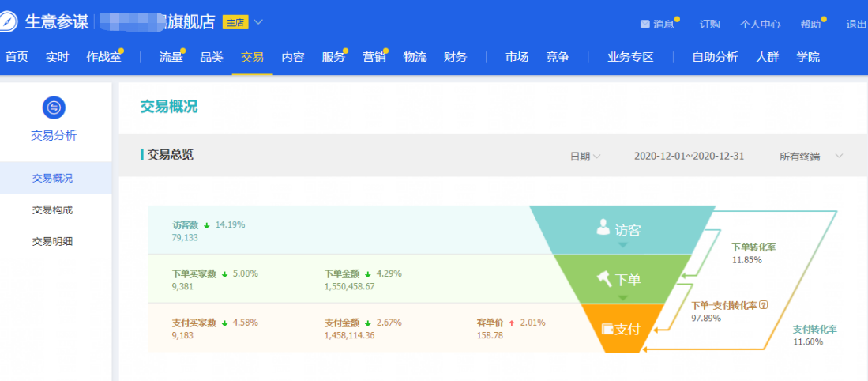This screenshot has height=381, width=868.
Task: Switch to the 竞争 tab
Action: [x=558, y=56]
